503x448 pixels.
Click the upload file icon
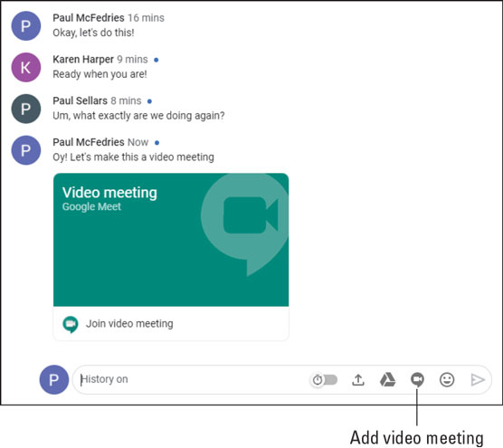pos(358,379)
